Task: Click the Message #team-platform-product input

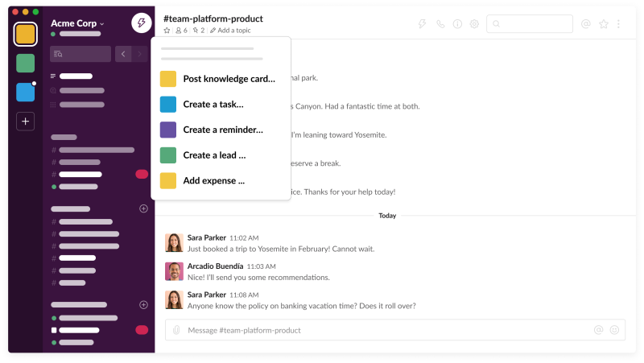Action: coord(395,330)
